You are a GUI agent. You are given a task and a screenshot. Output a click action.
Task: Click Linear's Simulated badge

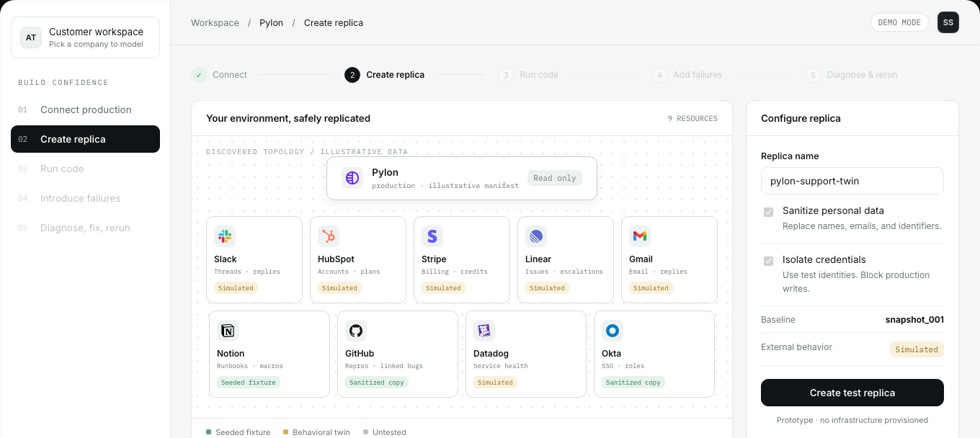(548, 288)
